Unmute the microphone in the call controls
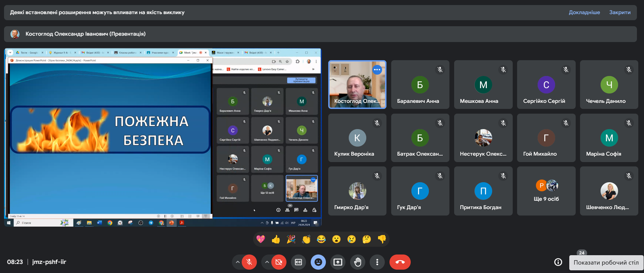 (x=249, y=262)
